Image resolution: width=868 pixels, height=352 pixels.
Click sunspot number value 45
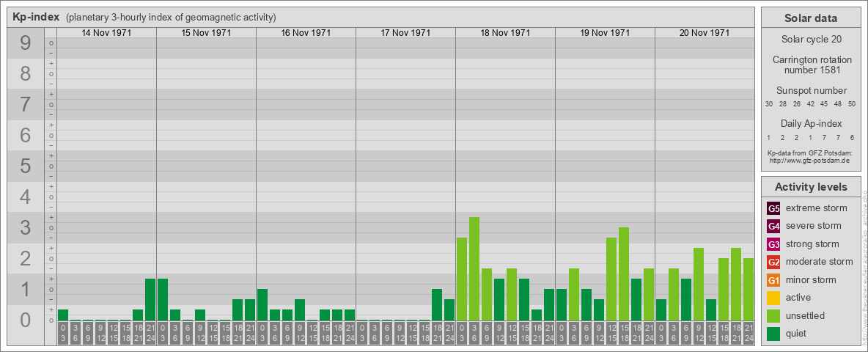coord(824,104)
